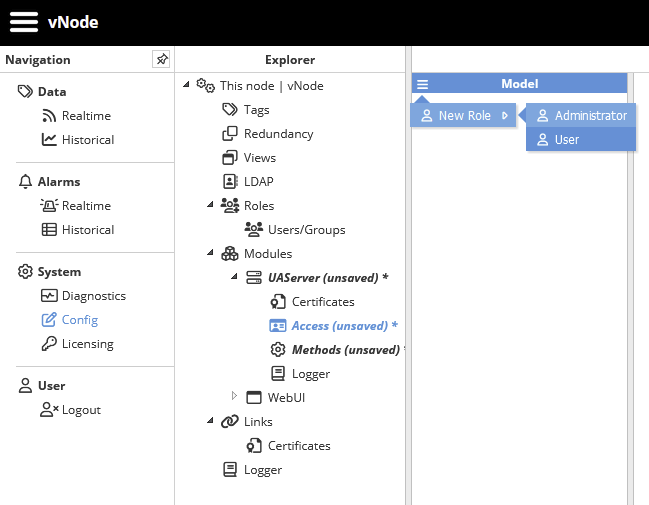This screenshot has width=649, height=505.
Task: Open the Config page link
Action: point(80,320)
